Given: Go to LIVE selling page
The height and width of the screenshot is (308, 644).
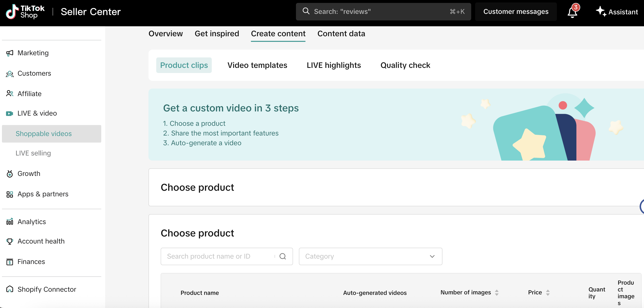Looking at the screenshot, I should 33,153.
